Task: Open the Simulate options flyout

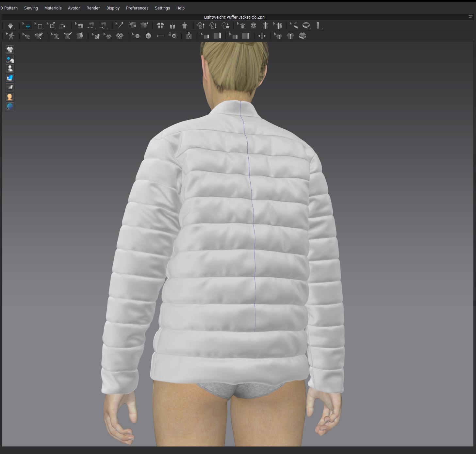Action: pyautogui.click(x=14, y=29)
